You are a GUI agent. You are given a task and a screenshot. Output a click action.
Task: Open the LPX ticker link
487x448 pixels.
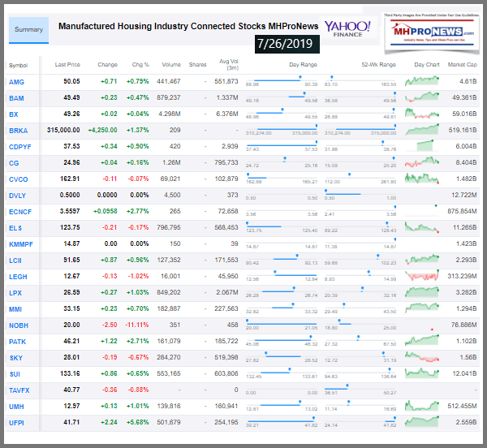[x=15, y=293]
